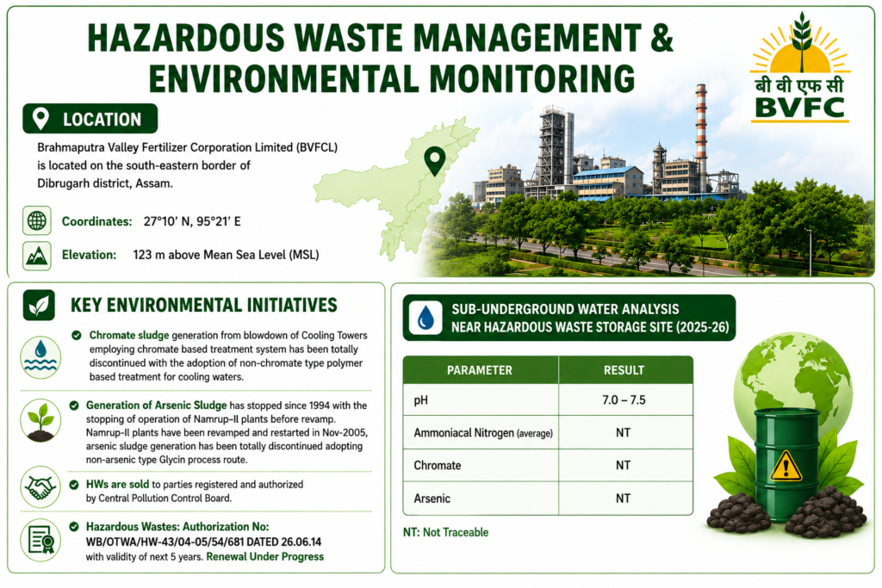Click the 27°10' N, 95°21' E value
This screenshot has width=882, height=588.
click(x=192, y=221)
